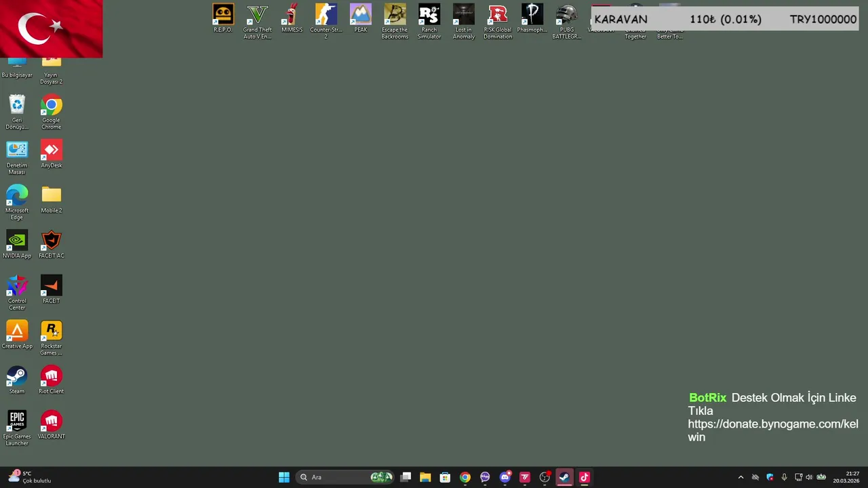Image resolution: width=868 pixels, height=488 pixels.
Task: Open the clock and date flyout
Action: click(x=846, y=477)
